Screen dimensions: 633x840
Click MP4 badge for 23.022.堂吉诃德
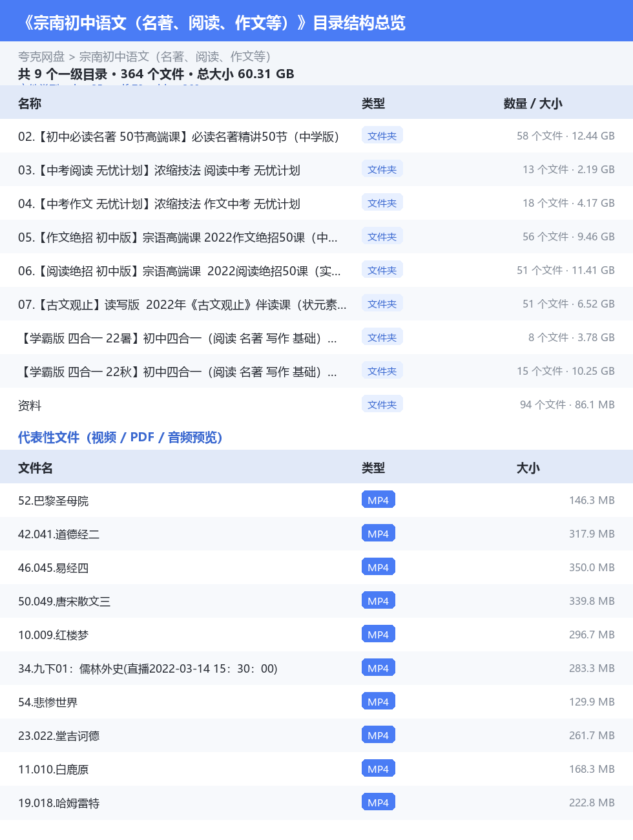click(379, 735)
